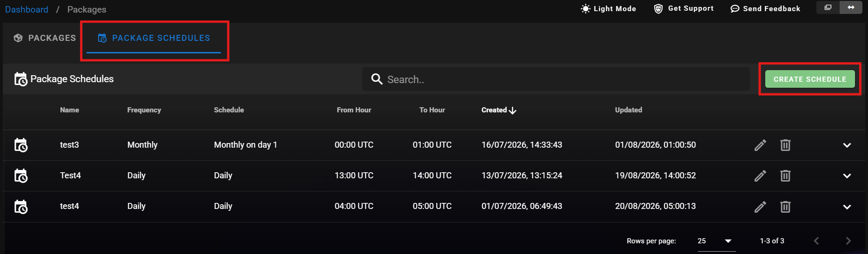
Task: Toggle the window layout icon button
Action: coord(828,7)
